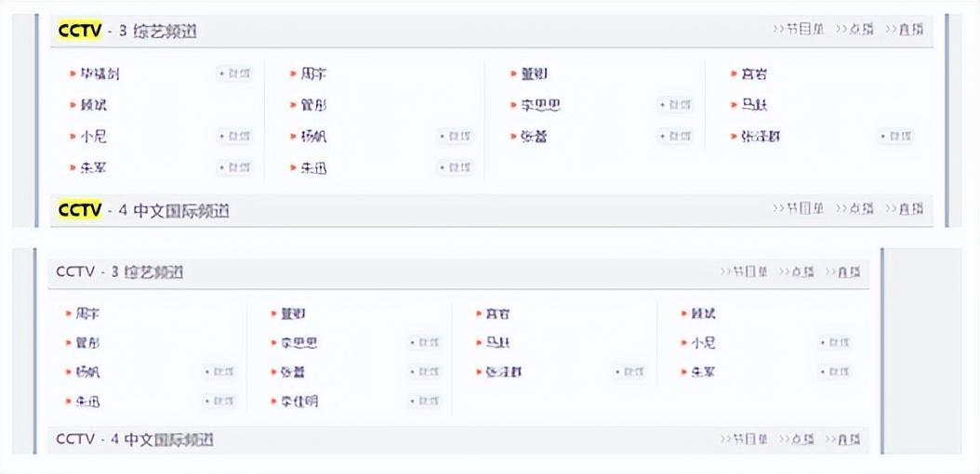The height and width of the screenshot is (474, 980).
Task: Select host 马跃 in the lower list
Action: [497, 343]
